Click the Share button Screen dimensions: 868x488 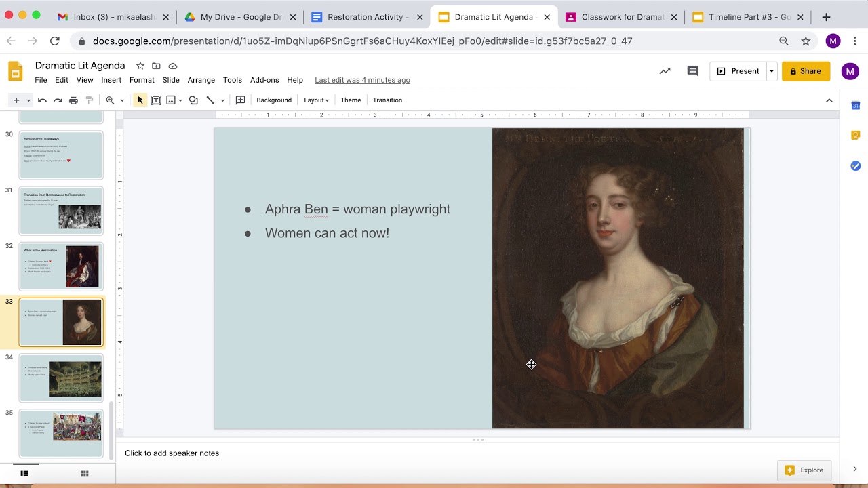[x=806, y=71]
